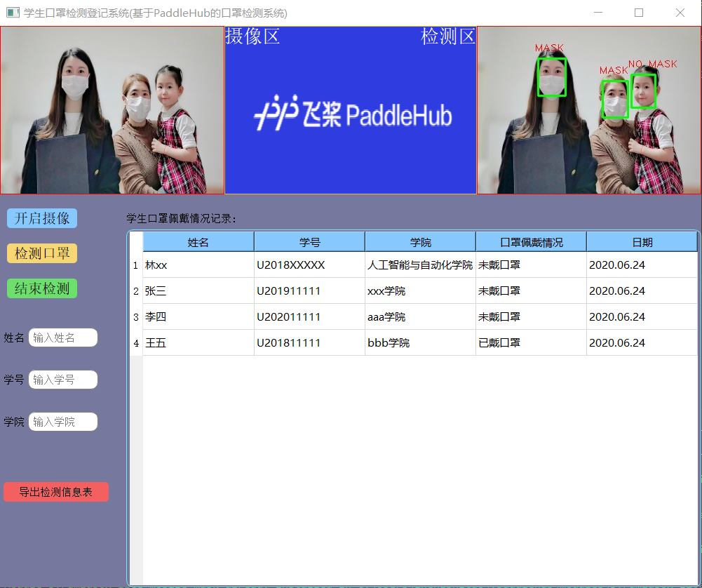
Task: Select the cell 李四
Action: [198, 317]
